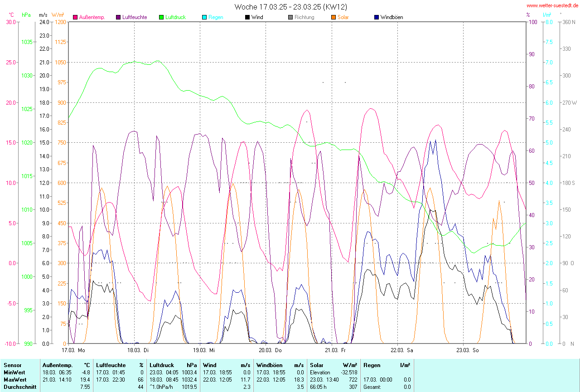Click the 270 W direction axis label
This screenshot has width=580, height=392.
(x=569, y=102)
